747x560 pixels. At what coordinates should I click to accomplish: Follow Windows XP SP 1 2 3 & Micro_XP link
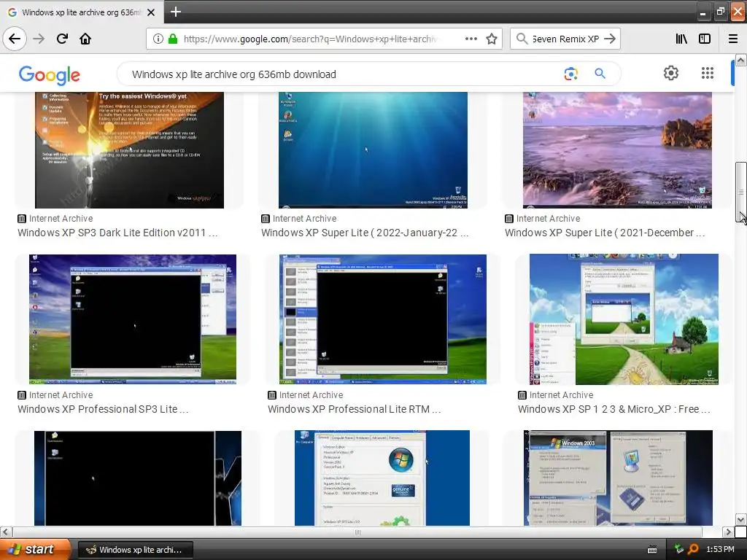(x=614, y=409)
